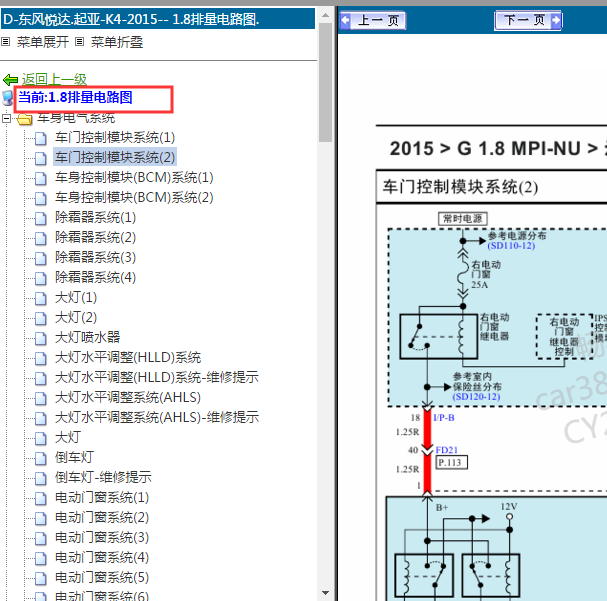This screenshot has width=607, height=601.
Task: Open 电动门窗系统(5) diagram
Action: 102,578
